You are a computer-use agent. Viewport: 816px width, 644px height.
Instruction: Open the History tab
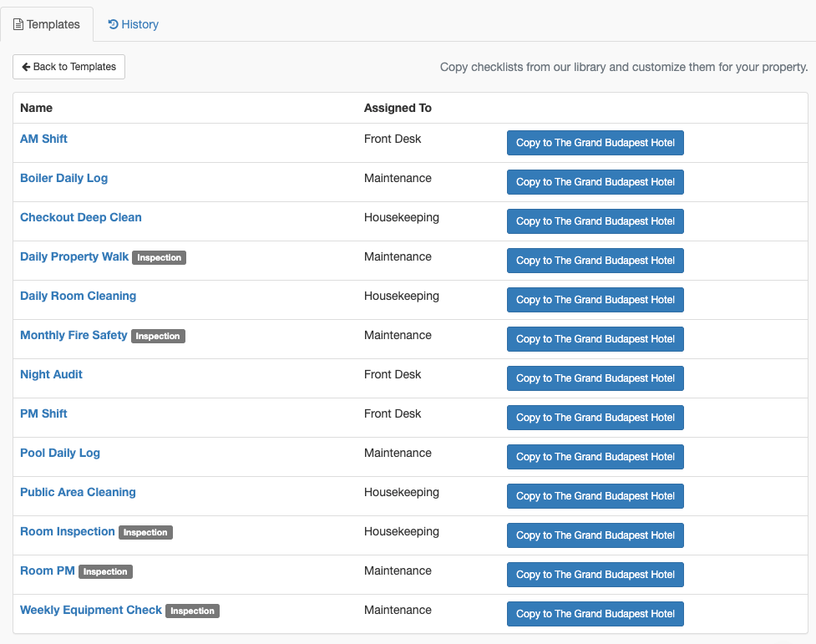(x=134, y=24)
